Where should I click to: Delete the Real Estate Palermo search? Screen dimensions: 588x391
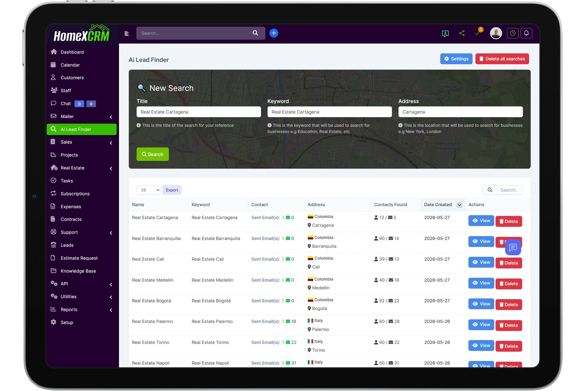pyautogui.click(x=509, y=325)
